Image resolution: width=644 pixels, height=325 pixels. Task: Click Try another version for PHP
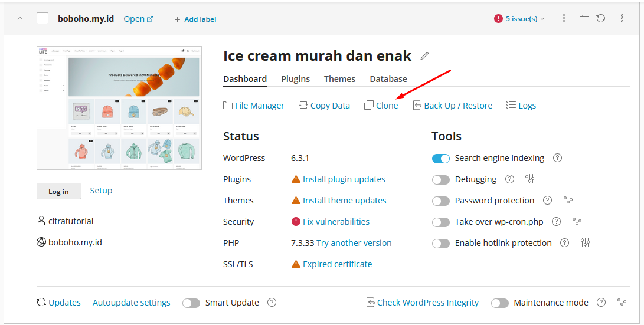354,243
